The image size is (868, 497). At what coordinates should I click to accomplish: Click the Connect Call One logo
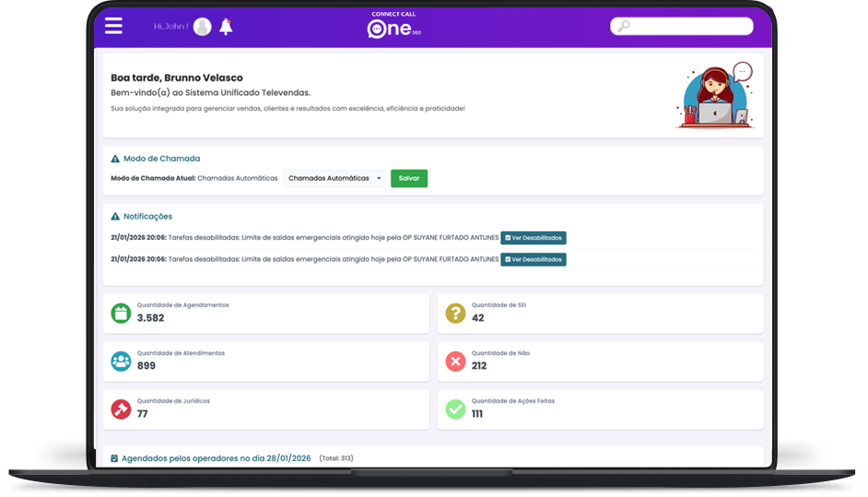393,25
